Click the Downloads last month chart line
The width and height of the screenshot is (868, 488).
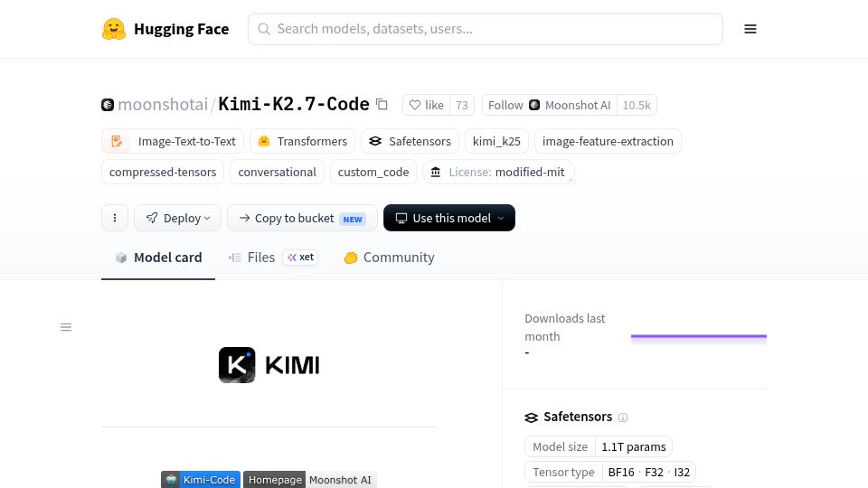(699, 336)
